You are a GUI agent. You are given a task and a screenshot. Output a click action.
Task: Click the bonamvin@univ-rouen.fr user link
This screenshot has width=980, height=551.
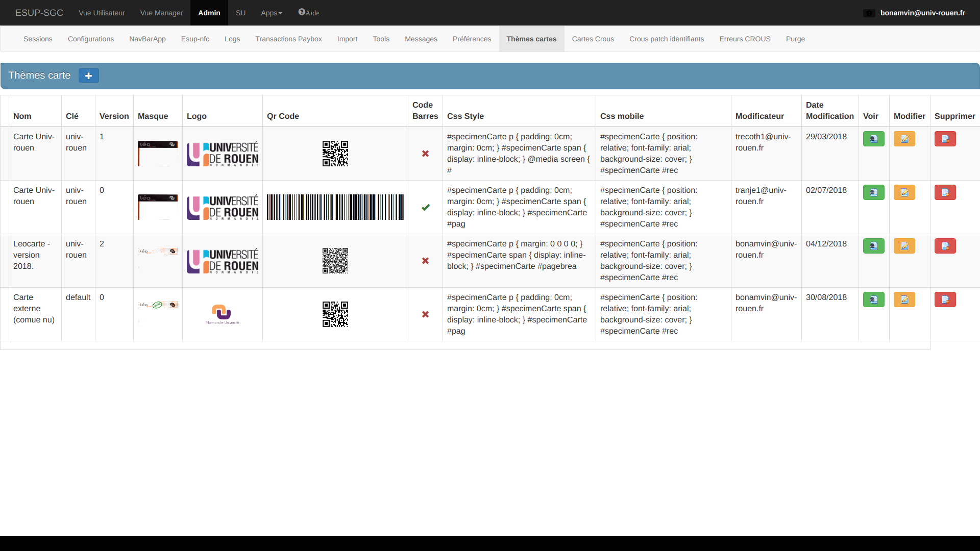pyautogui.click(x=922, y=13)
